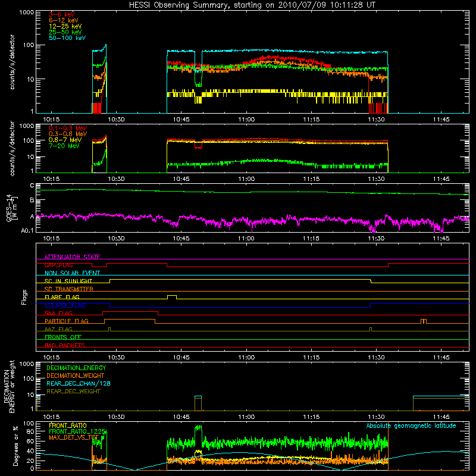
Task: Click the 10:30 tick label under Flags panel
Action: click(x=116, y=358)
